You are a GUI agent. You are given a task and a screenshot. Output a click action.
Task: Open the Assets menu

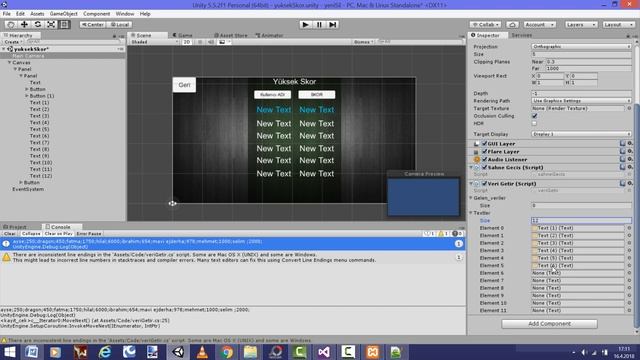(37, 14)
